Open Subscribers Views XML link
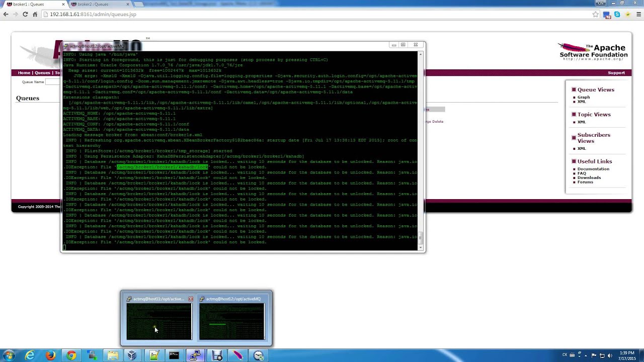The width and height of the screenshot is (644, 362). (x=581, y=148)
